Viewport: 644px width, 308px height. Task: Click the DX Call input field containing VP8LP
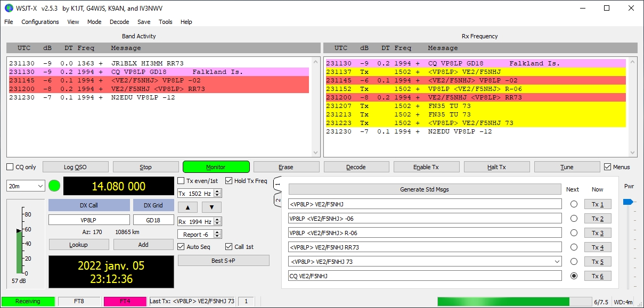pos(89,220)
